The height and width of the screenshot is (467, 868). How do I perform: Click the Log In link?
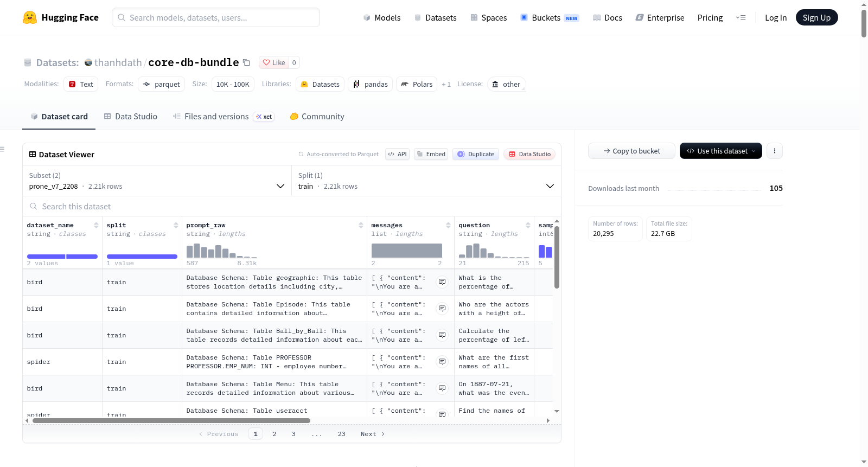[x=776, y=17]
